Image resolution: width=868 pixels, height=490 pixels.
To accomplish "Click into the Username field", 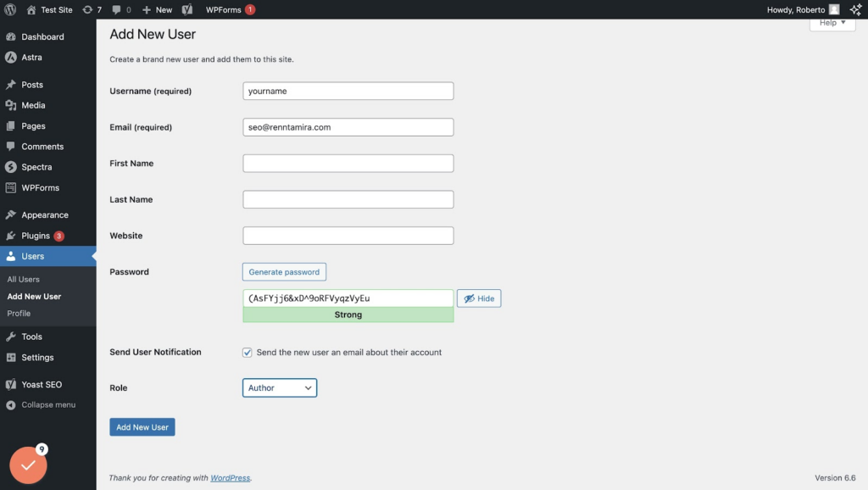I will [x=348, y=91].
